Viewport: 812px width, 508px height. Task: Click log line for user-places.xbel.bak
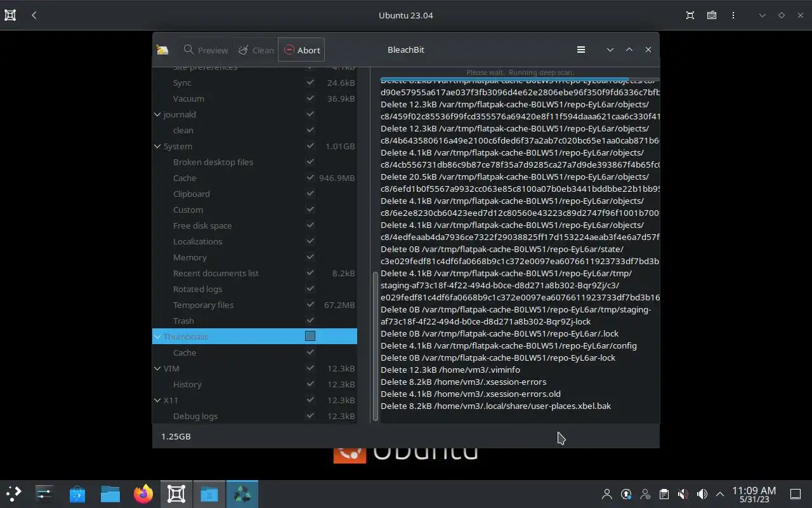tap(496, 406)
